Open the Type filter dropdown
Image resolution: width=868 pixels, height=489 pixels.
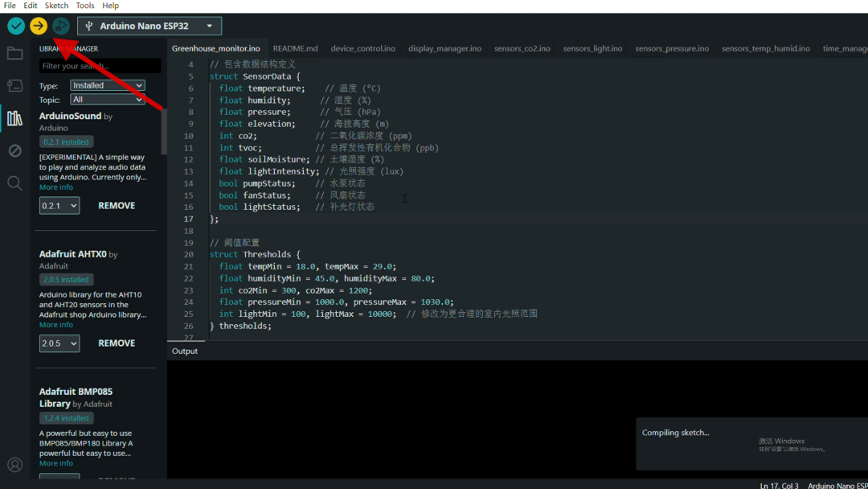pos(107,85)
